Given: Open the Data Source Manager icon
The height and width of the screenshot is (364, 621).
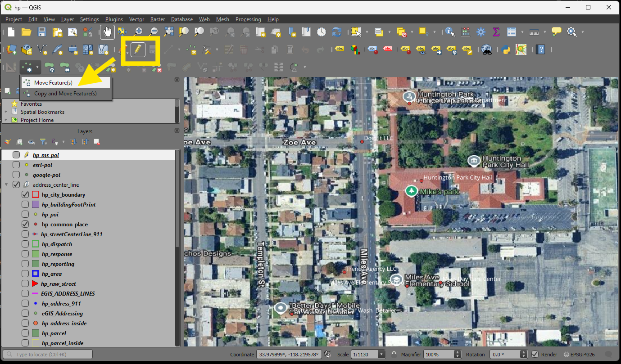Looking at the screenshot, I should (x=11, y=49).
